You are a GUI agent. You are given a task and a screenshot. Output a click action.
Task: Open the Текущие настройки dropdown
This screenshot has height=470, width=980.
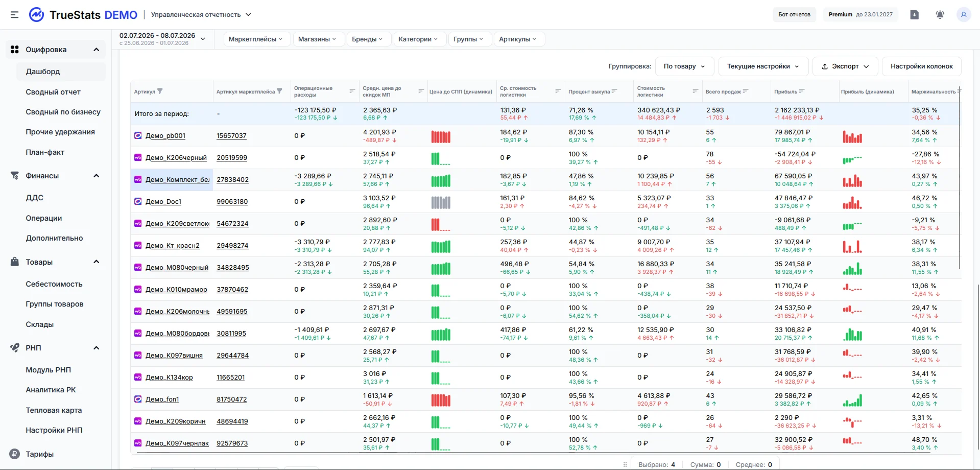pyautogui.click(x=763, y=66)
